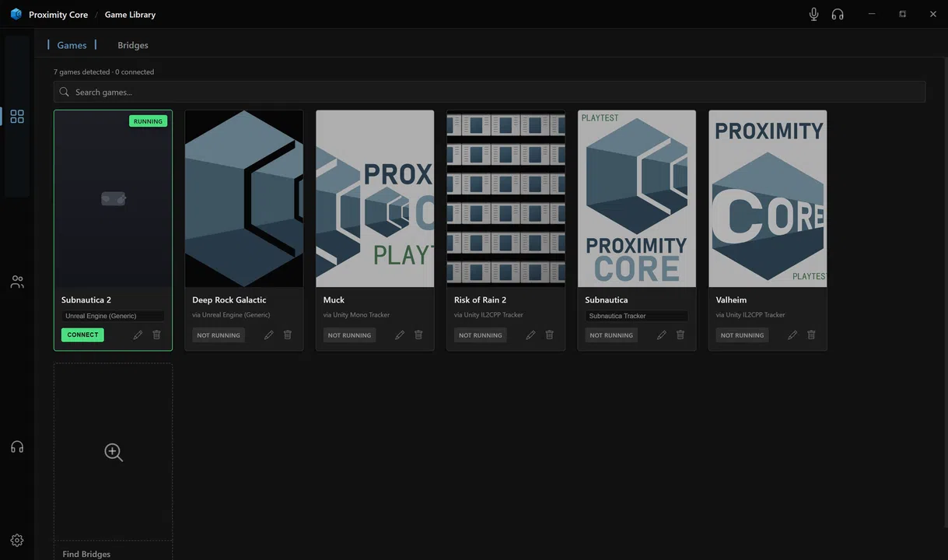948x560 pixels.
Task: Click Not Running button for Valheim
Action: 742,335
